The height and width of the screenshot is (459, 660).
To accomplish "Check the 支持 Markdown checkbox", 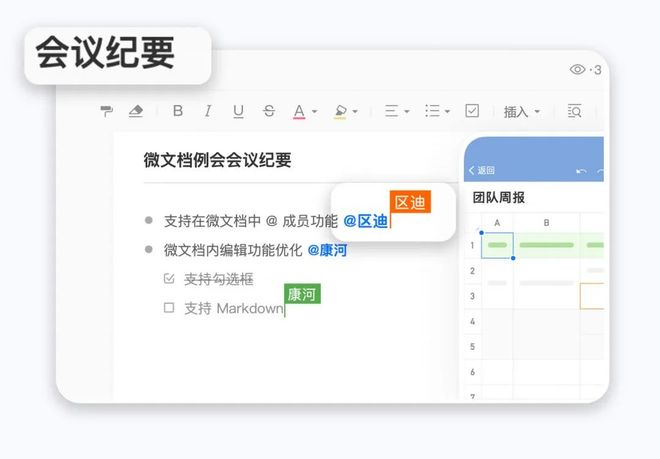I will [x=169, y=308].
